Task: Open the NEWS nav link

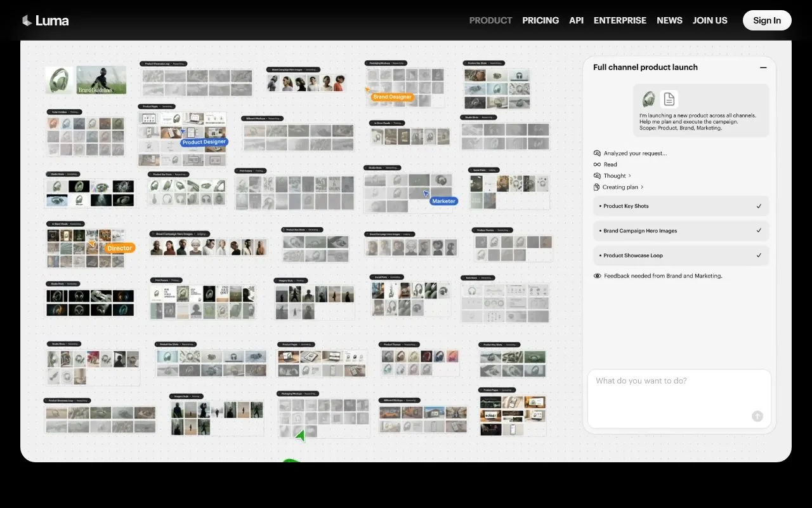Action: click(x=669, y=20)
